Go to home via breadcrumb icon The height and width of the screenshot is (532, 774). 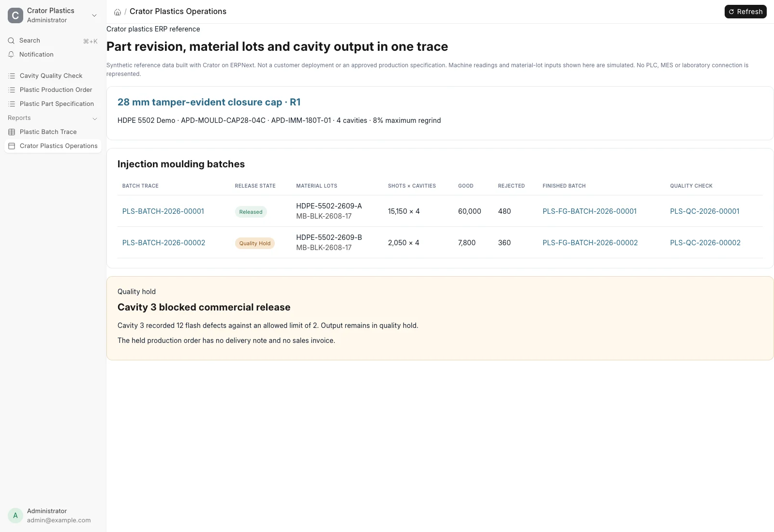[118, 12]
